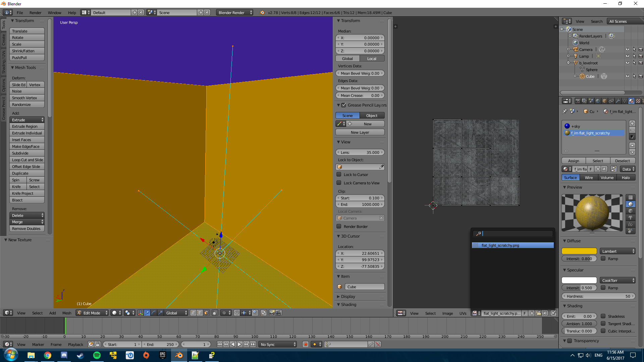Select face select mode icon

coord(206,313)
